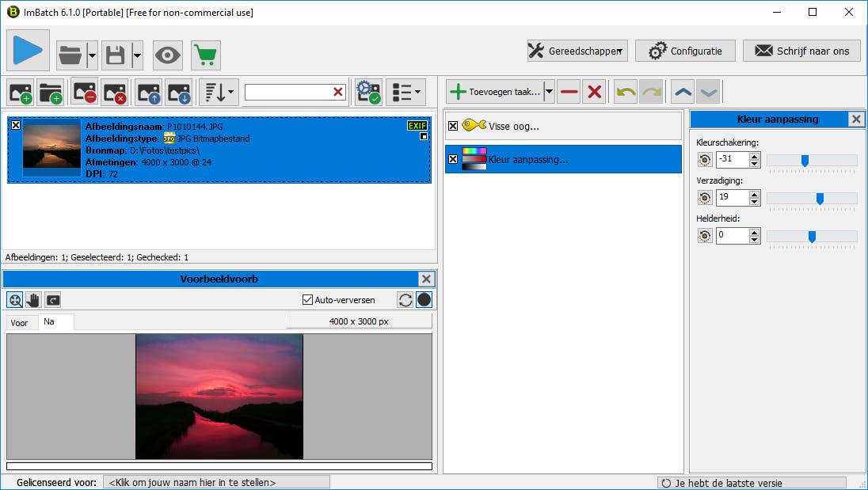This screenshot has width=868, height=490.
Task: Select the Kleur aanpassing task row
Action: tap(564, 159)
